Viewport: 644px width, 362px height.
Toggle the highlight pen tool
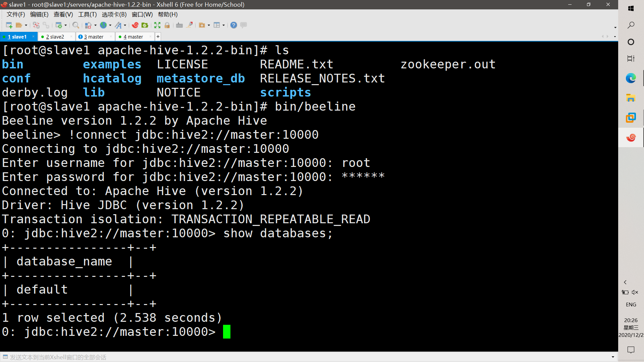tap(190, 25)
